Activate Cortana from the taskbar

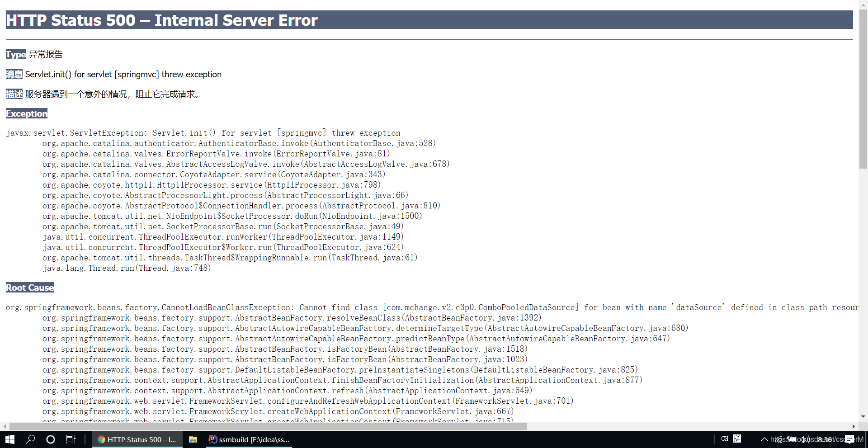coord(50,439)
